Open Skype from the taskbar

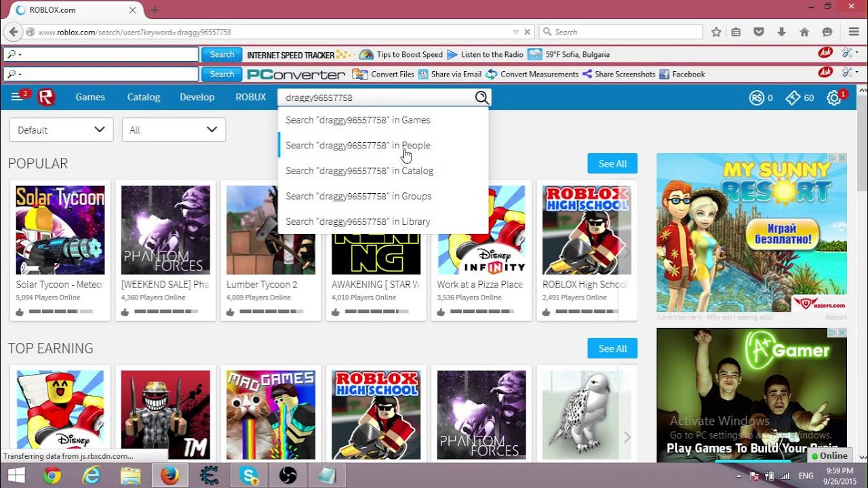pyautogui.click(x=250, y=476)
